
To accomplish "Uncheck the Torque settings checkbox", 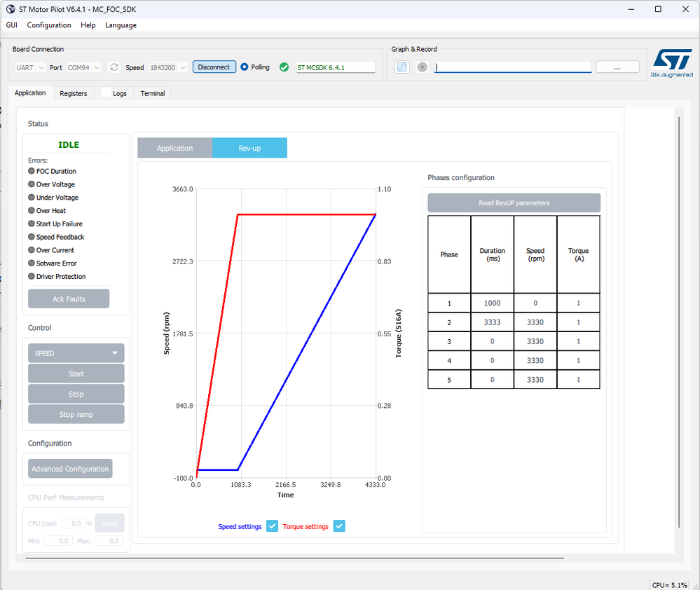I will (339, 526).
